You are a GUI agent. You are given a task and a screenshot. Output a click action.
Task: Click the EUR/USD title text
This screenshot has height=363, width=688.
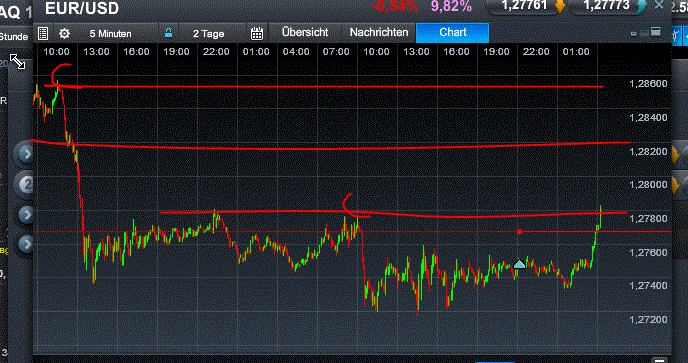point(82,8)
